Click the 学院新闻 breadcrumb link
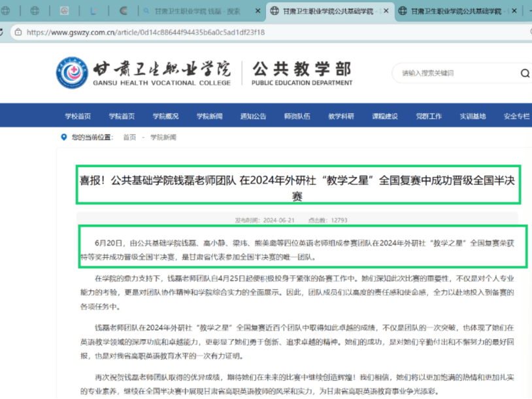 point(163,137)
